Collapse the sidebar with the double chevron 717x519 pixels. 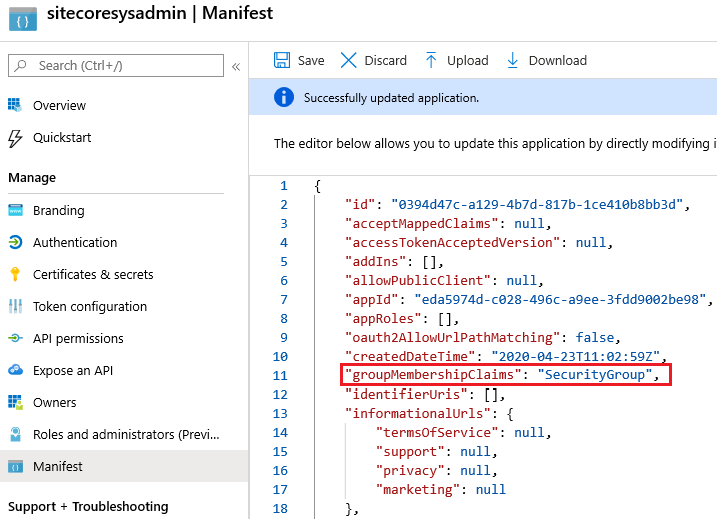236,67
